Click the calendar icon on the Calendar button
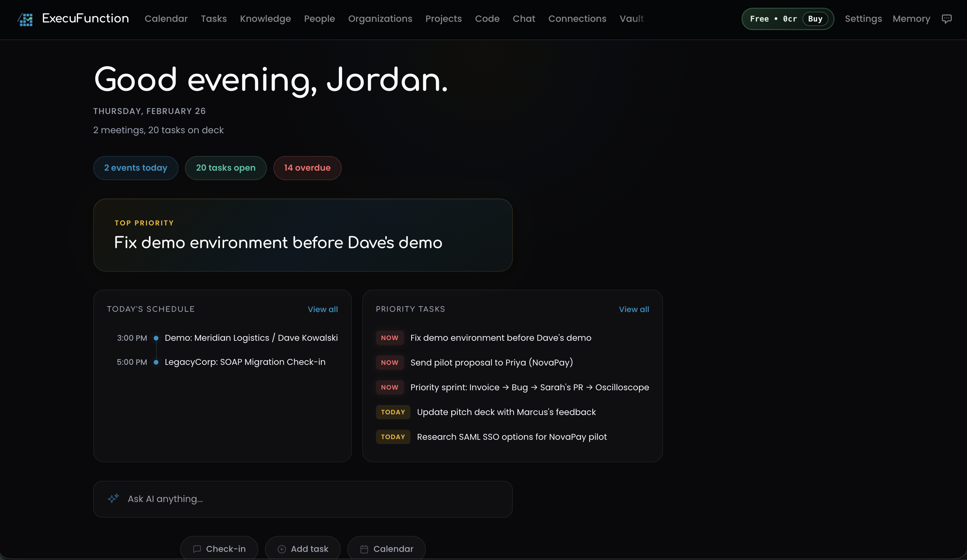Viewport: 967px width, 560px height. [365, 549]
